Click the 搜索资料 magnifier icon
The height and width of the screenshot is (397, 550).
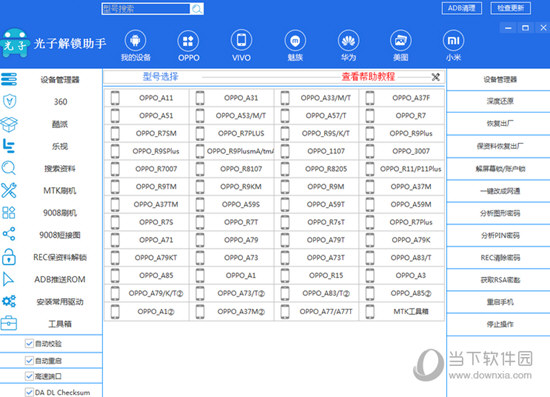pos(8,168)
